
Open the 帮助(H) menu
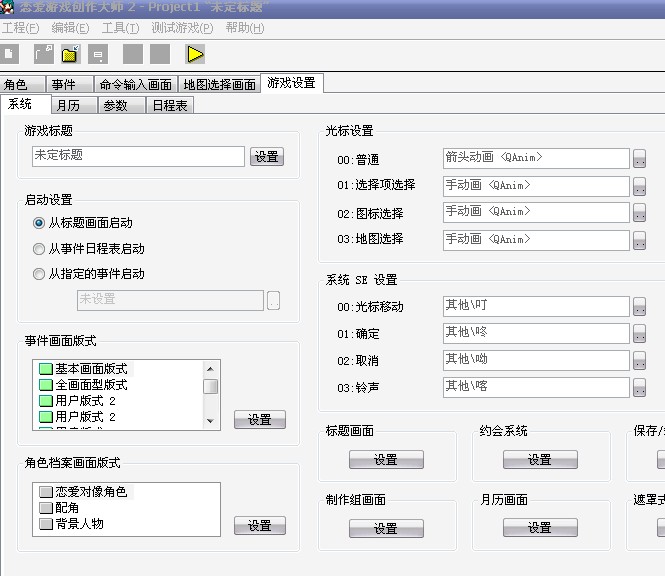point(245,28)
